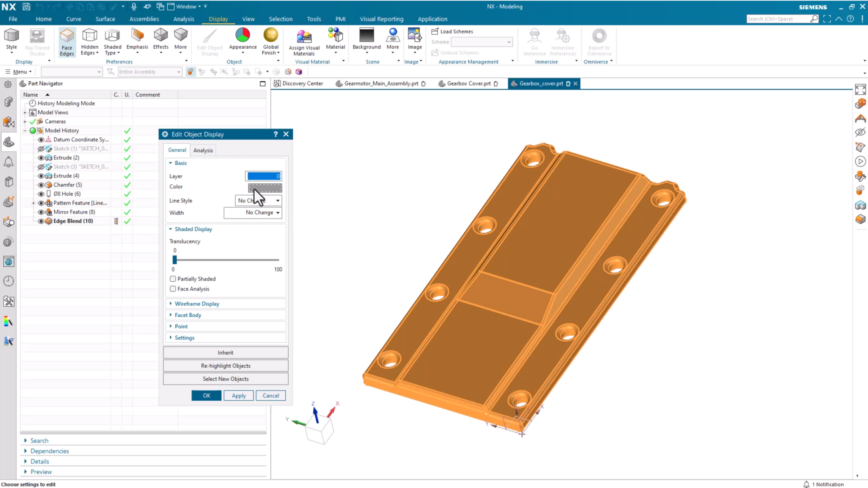Open the Color swatch picker

(x=264, y=187)
